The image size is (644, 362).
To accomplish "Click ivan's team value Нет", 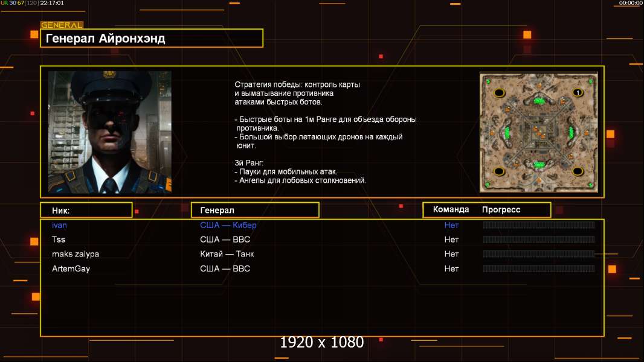I will (451, 225).
